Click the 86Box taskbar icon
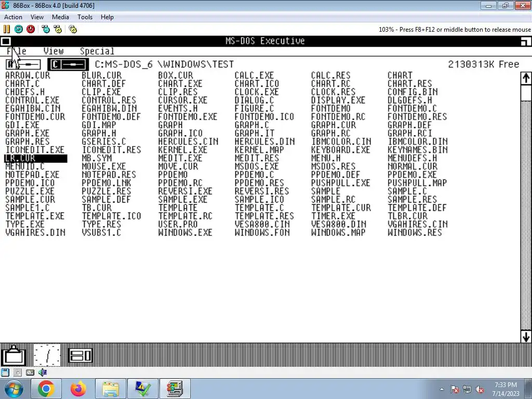532x399 pixels. tap(175, 389)
